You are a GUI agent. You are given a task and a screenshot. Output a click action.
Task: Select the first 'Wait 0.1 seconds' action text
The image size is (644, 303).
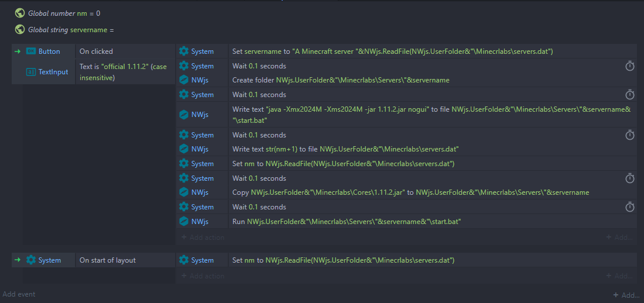(259, 66)
